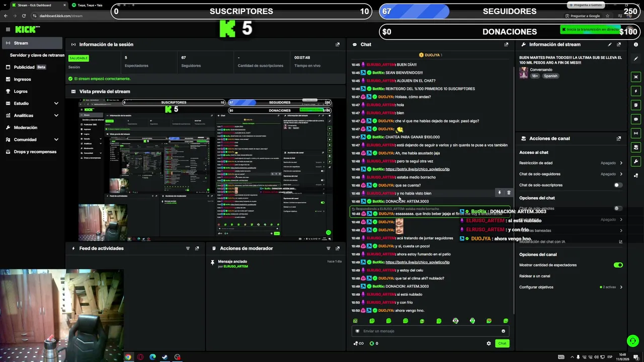Open Configurar objetivos chevron
Image resolution: width=644 pixels, height=362 pixels.
621,287
